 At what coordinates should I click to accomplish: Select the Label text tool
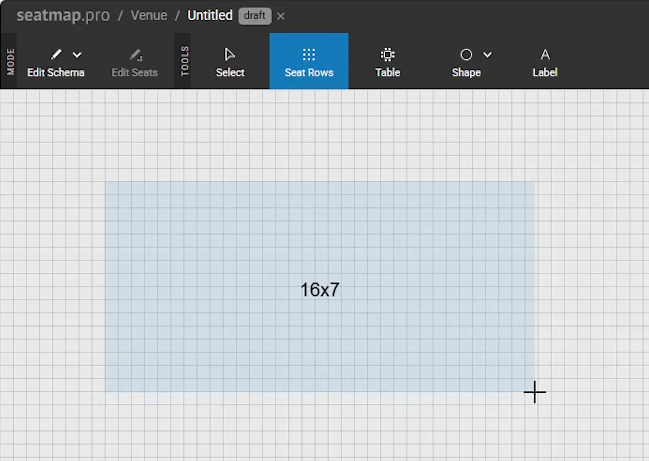pyautogui.click(x=545, y=55)
